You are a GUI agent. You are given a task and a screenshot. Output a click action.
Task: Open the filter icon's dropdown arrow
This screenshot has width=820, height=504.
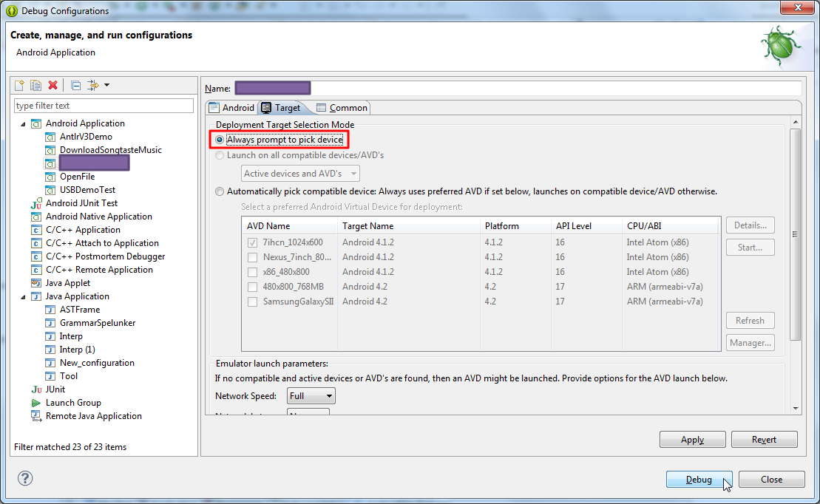[106, 85]
